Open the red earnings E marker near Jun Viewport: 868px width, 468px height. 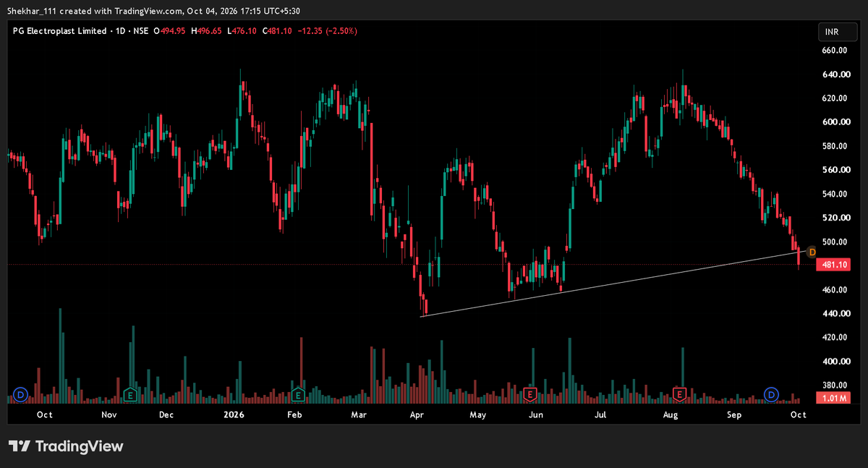coord(529,395)
